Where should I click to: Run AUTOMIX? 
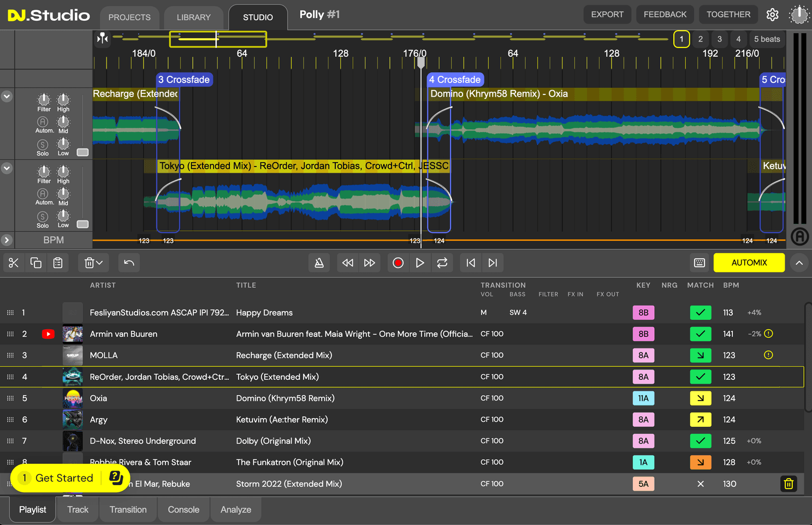(x=749, y=262)
